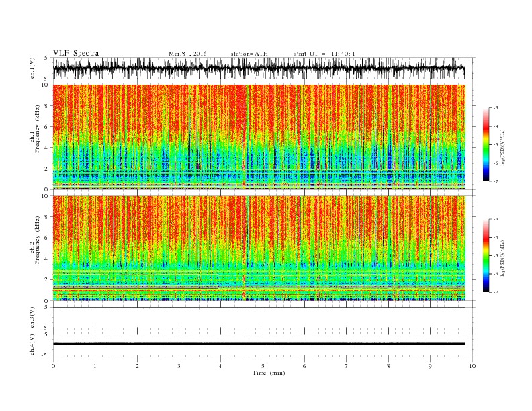
Task: Select the log(PSD) label beside the ch.1 color bar
Action: click(502, 147)
